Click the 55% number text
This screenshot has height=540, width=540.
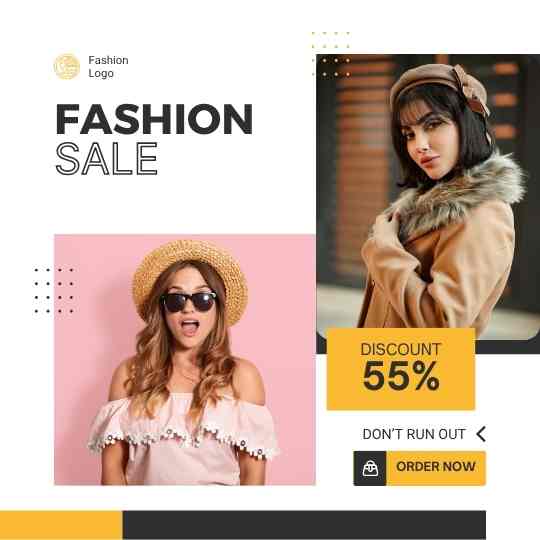point(401,376)
